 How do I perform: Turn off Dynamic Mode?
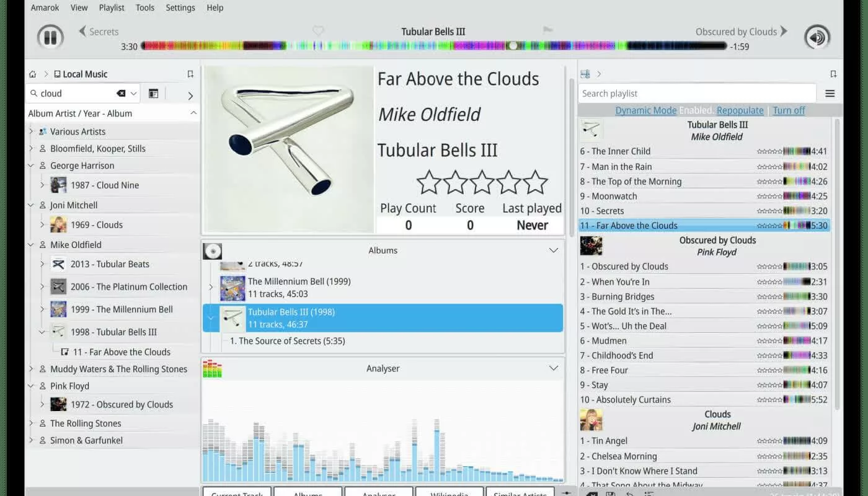coord(789,110)
